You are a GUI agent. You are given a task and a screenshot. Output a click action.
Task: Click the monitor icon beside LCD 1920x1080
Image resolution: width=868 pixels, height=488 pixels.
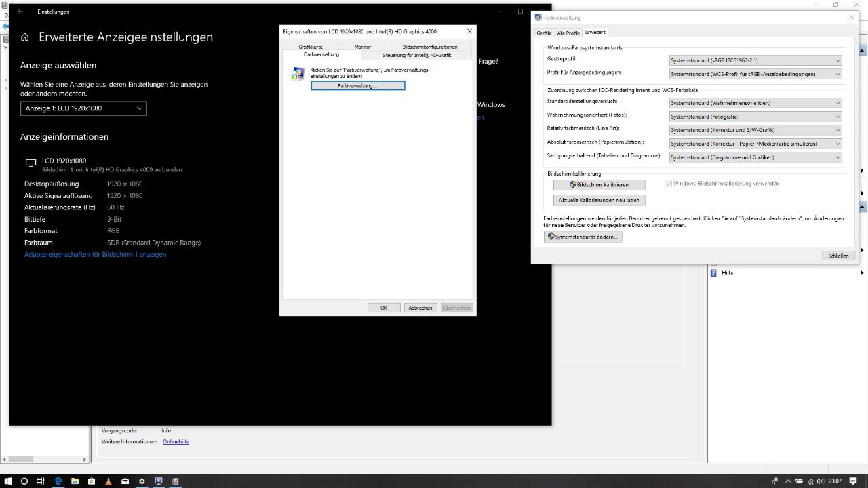[31, 163]
